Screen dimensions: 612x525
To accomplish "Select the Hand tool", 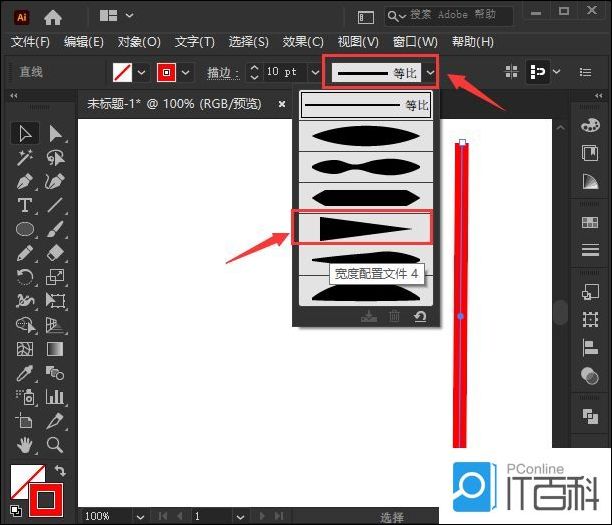I will pos(25,445).
